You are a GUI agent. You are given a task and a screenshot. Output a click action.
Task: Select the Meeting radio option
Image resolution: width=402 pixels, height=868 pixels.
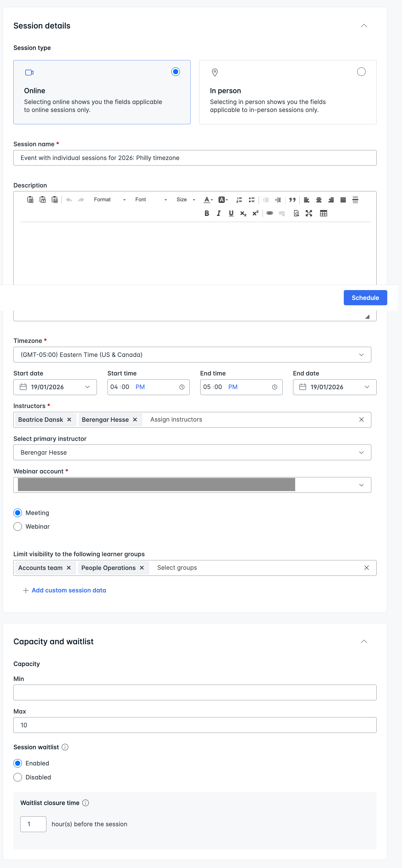18,513
